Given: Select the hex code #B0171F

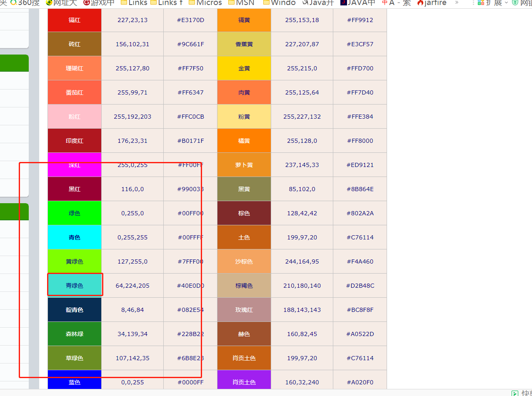Looking at the screenshot, I should coord(191,141).
